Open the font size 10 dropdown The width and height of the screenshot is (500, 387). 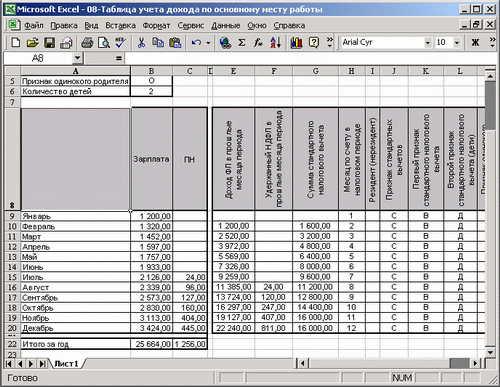(x=457, y=43)
